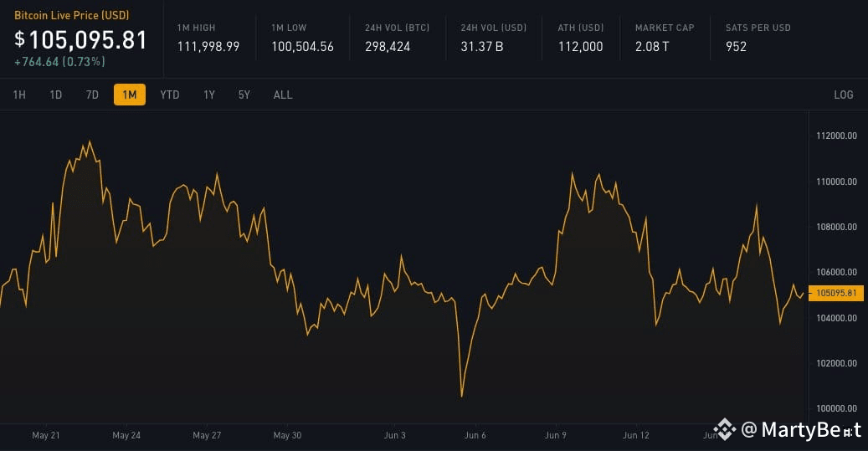The image size is (868, 451).
Task: Click the MARKET CAP stat label
Action: 665,28
